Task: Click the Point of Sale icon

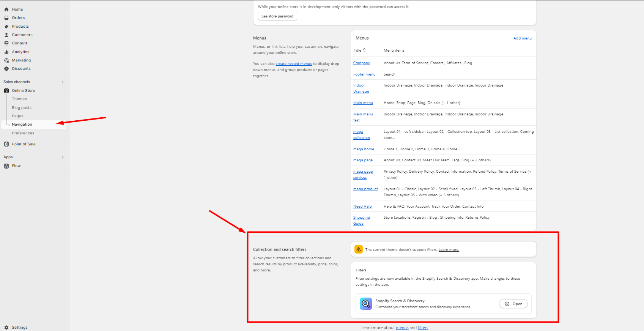Action: tap(6, 144)
